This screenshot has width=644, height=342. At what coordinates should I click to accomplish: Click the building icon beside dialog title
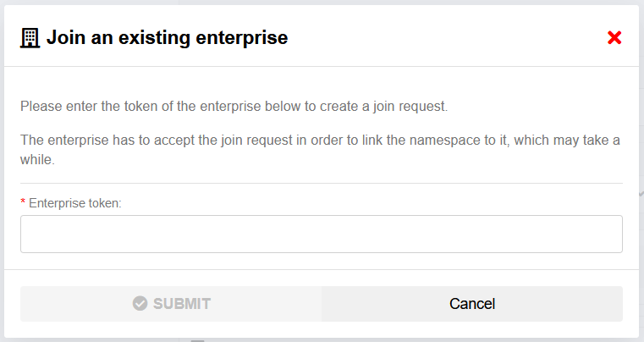[x=30, y=37]
